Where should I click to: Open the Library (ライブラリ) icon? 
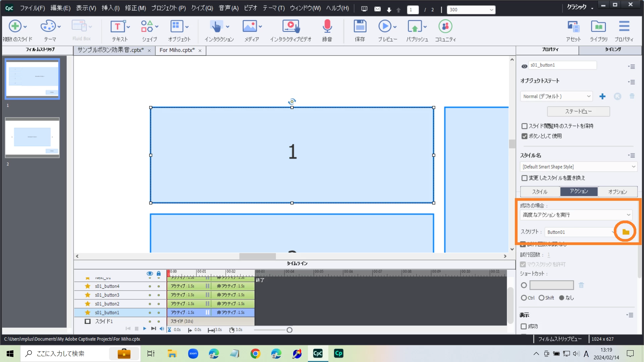coord(598,27)
